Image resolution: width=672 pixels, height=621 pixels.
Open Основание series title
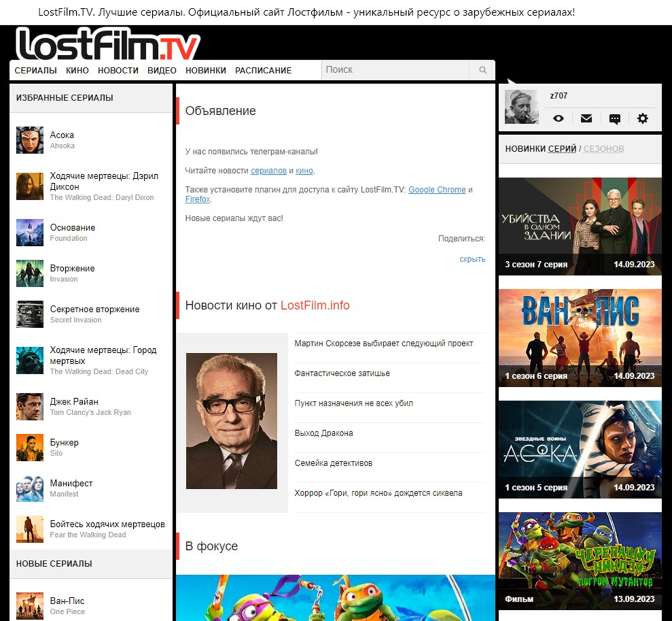pyautogui.click(x=72, y=227)
